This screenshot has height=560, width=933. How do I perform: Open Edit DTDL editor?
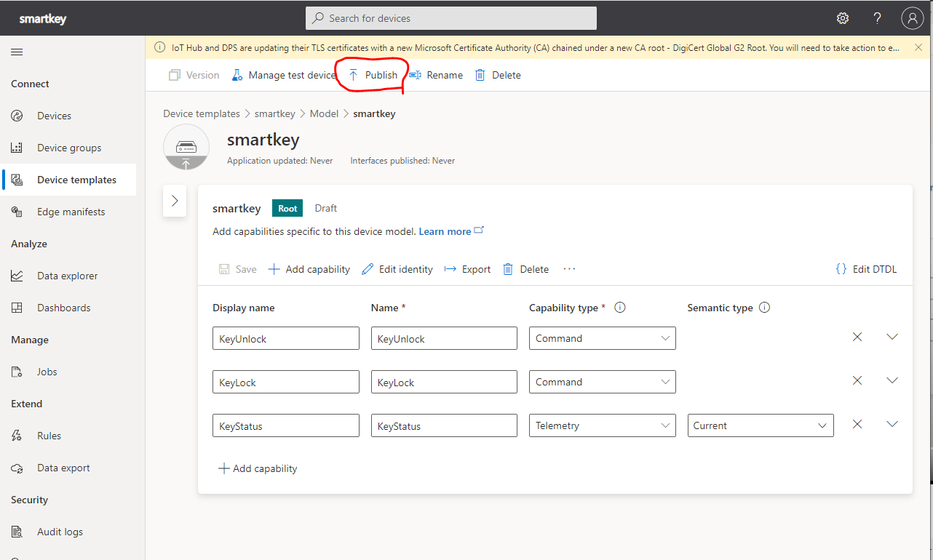tap(866, 269)
